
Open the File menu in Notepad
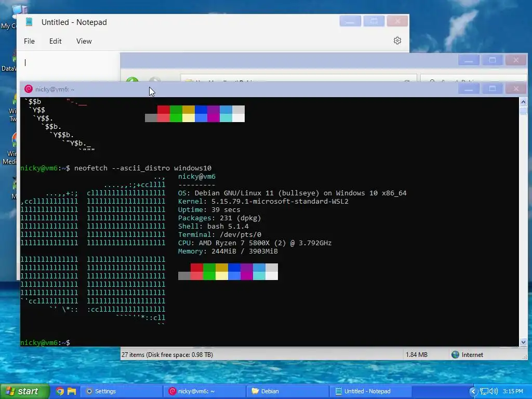tap(29, 41)
